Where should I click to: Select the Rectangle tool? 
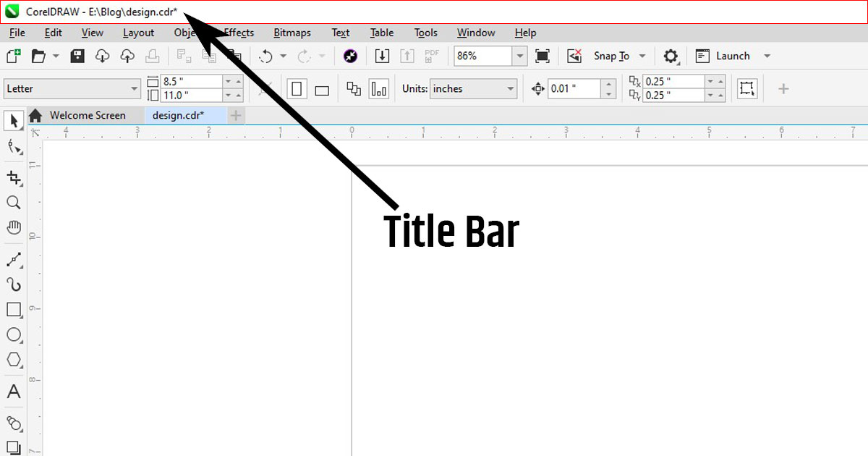click(x=13, y=310)
